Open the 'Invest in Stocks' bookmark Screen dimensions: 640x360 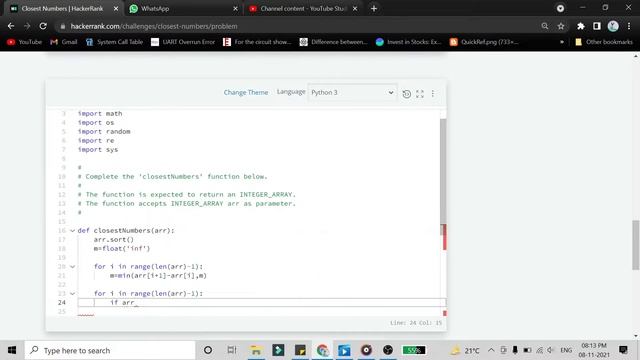pyautogui.click(x=409, y=42)
